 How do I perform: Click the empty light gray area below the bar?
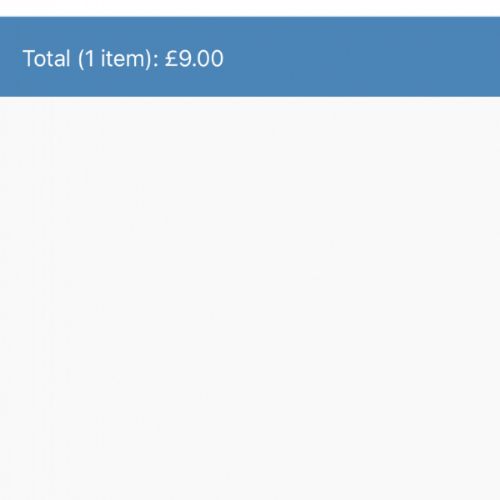(250, 298)
